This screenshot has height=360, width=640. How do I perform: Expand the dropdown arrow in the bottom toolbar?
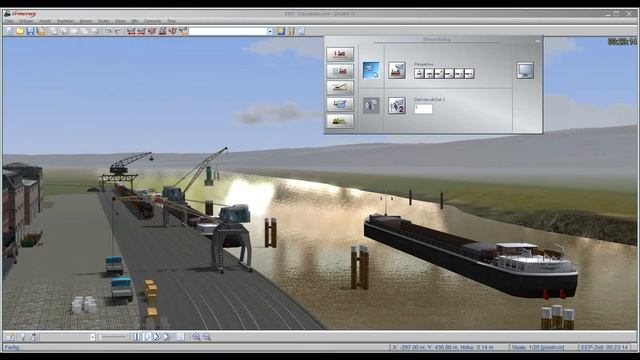tap(92, 337)
